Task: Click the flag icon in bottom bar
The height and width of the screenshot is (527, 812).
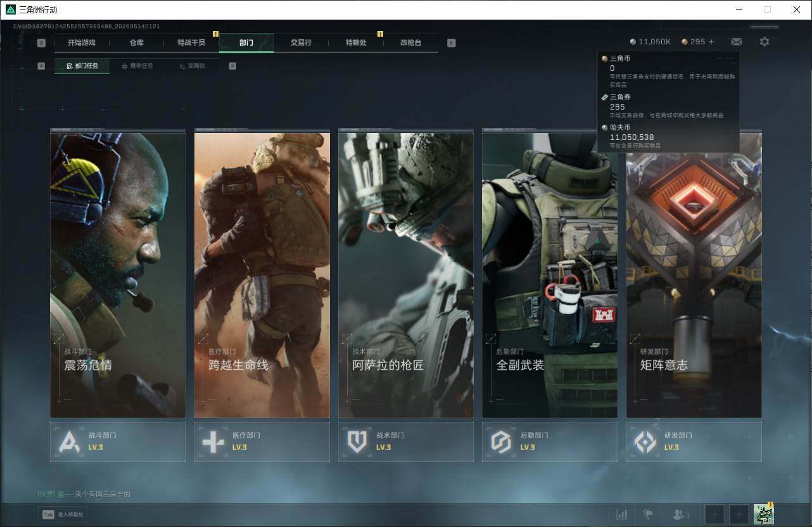Action: [x=648, y=514]
